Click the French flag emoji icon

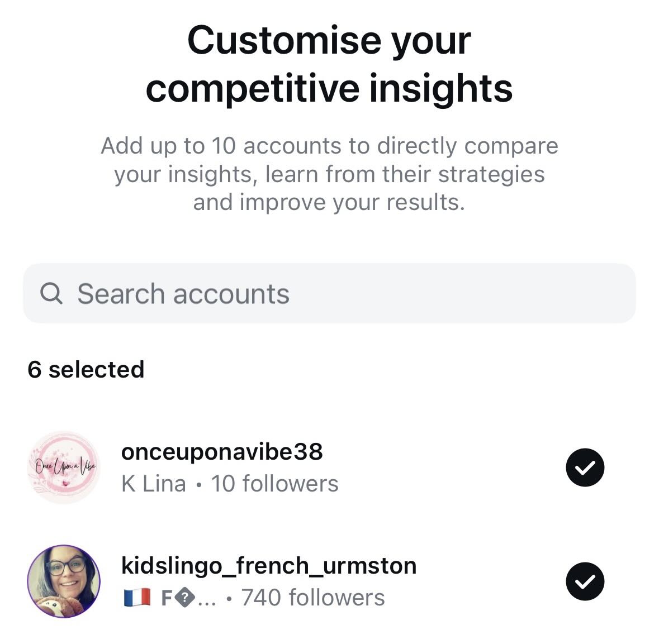pyautogui.click(x=137, y=597)
